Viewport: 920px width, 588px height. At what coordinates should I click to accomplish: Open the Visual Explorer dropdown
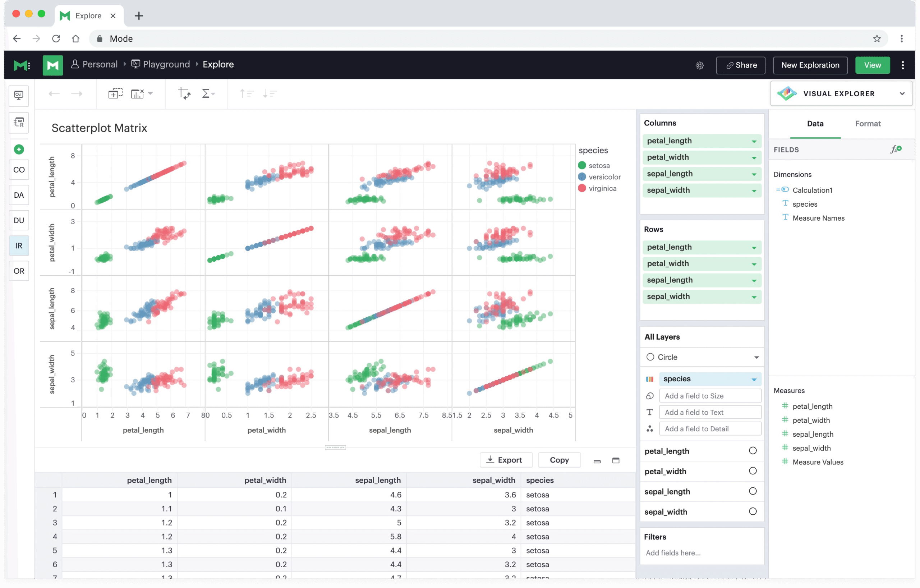[902, 93]
